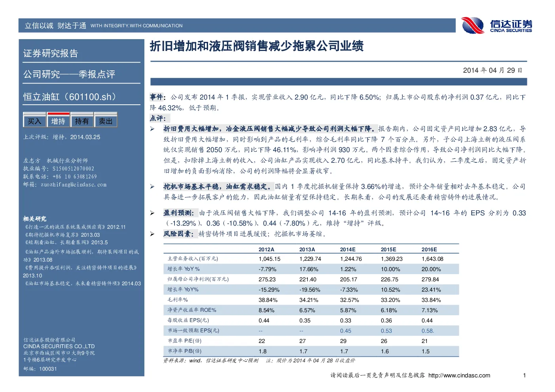Click consensus EPS value 0.45

tap(345, 331)
